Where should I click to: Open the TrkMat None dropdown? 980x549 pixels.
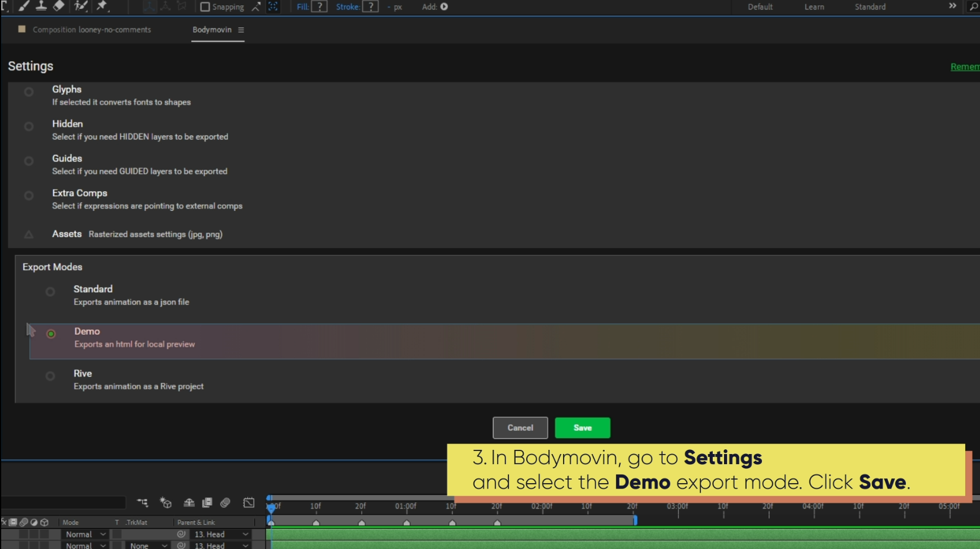tap(148, 545)
